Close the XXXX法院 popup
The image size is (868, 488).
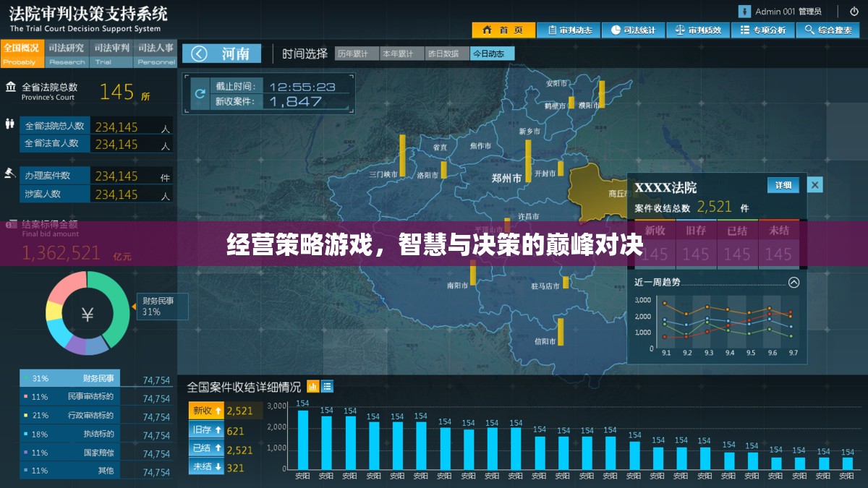coord(815,185)
